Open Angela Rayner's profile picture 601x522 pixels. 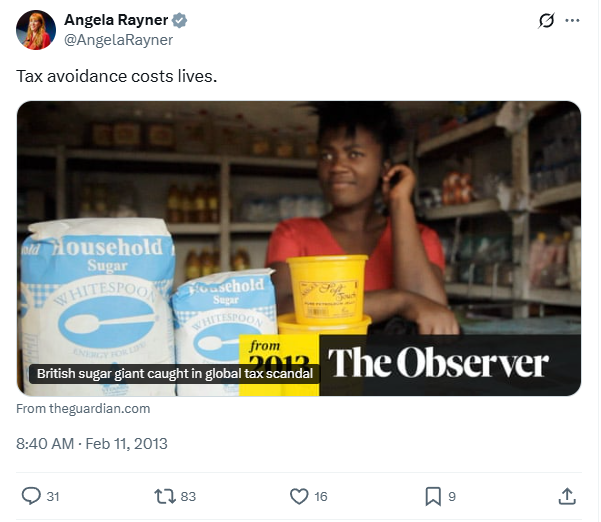(36, 30)
